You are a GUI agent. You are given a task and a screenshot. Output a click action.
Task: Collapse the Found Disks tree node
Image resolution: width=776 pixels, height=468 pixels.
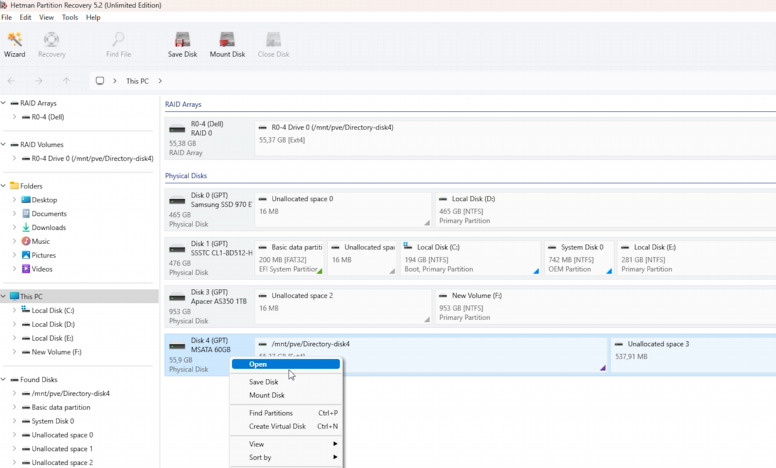[3, 379]
